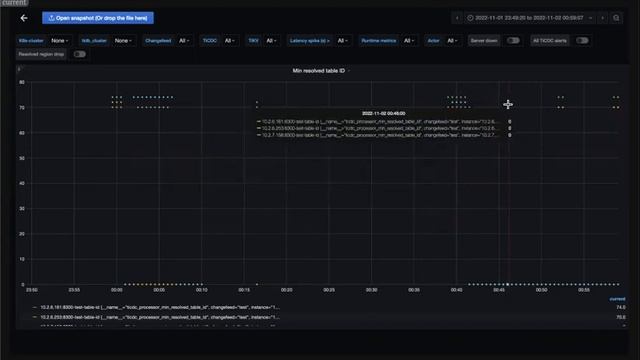Image resolution: width=640 pixels, height=360 pixels.
Task: Click the highlighted data point at 00:46
Action: 508,284
